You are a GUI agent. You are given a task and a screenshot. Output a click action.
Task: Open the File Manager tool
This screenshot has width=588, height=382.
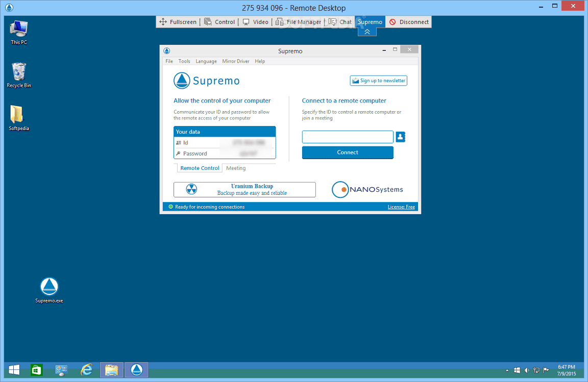click(x=298, y=22)
